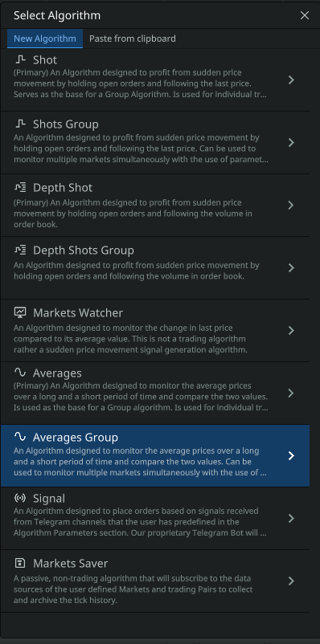Select the Shots Group algorithm title
The width and height of the screenshot is (320, 644).
click(66, 124)
